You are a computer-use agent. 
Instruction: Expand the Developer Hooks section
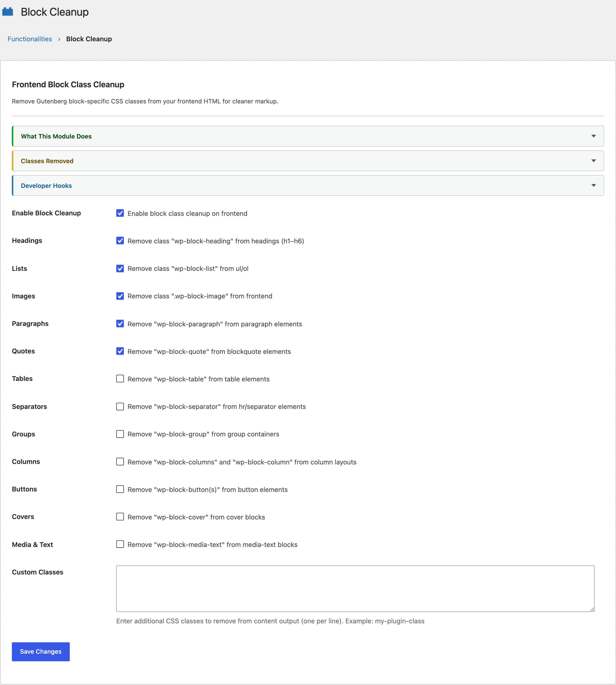(x=308, y=186)
